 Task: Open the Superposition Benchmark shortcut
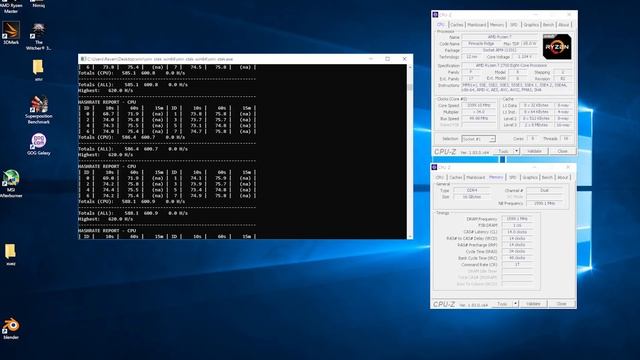point(39,109)
